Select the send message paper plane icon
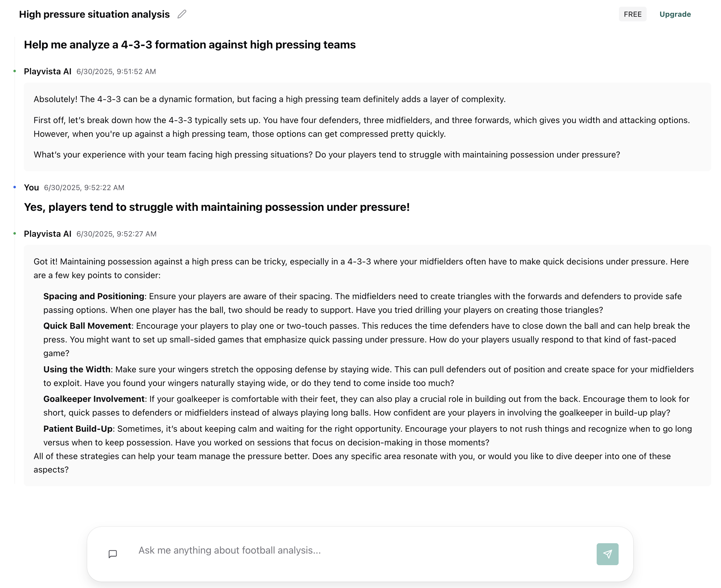The image size is (721, 588). pyautogui.click(x=608, y=554)
